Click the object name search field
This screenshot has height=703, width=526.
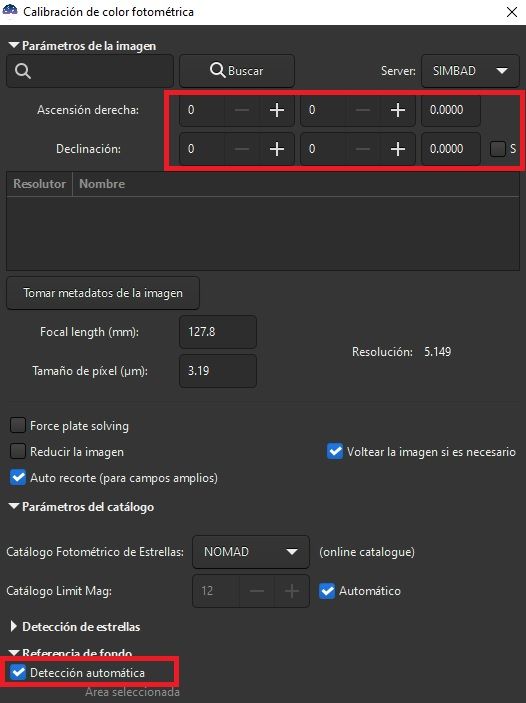click(x=90, y=71)
